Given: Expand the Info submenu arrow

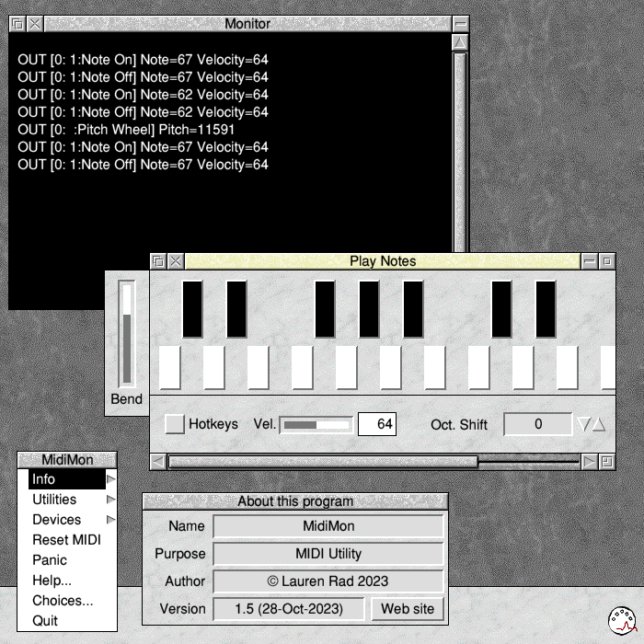Looking at the screenshot, I should 110,479.
